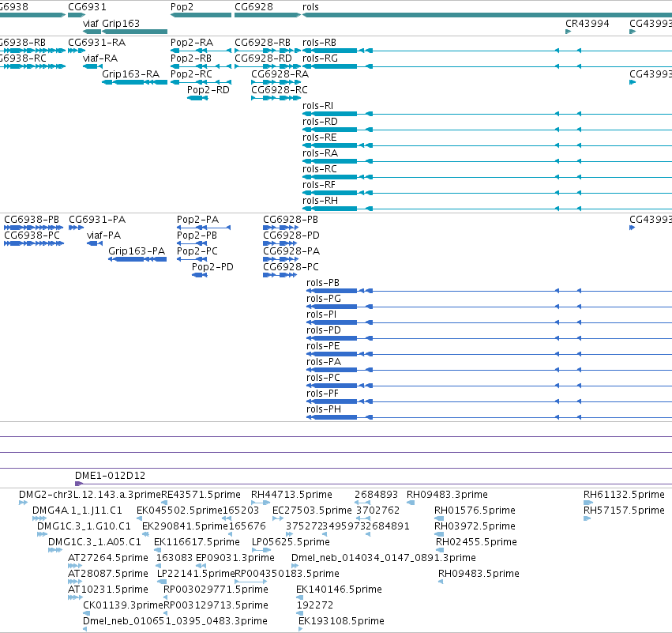This screenshot has width=672, height=633.
Task: Select the rols-PI protein label
Action: coord(321,315)
